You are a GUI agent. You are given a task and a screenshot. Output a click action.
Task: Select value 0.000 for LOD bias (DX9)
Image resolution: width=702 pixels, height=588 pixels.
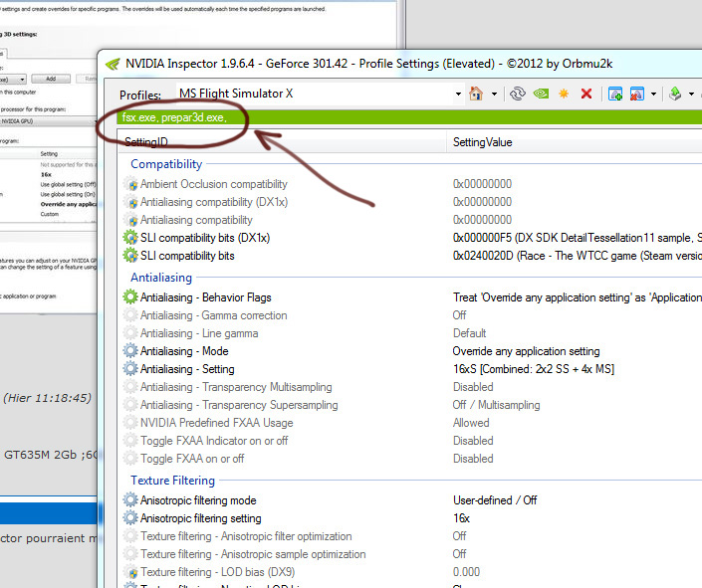coord(466,572)
